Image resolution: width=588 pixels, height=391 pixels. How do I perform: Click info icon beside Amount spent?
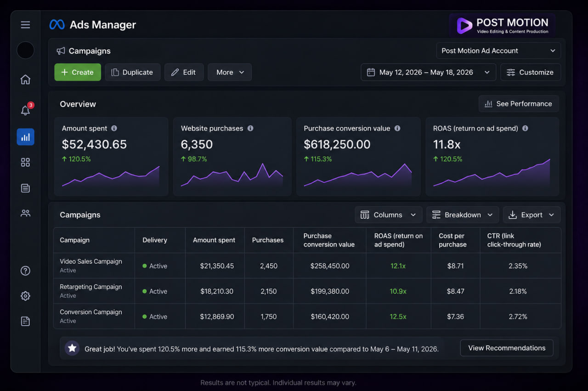[114, 128]
